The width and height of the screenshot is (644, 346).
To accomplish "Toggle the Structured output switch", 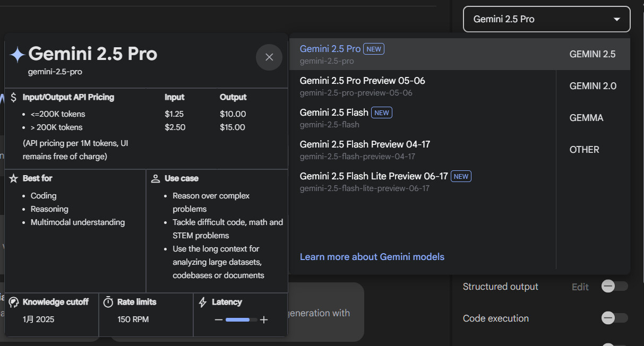I will [615, 287].
